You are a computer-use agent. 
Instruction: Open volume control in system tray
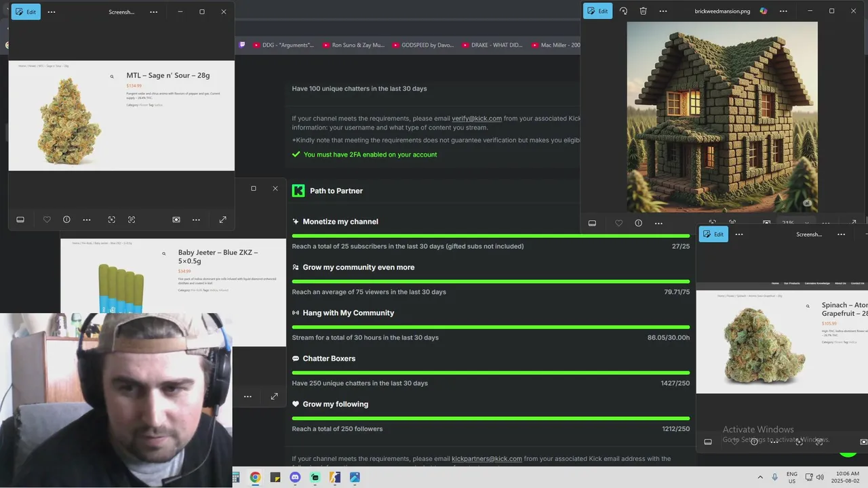819,477
